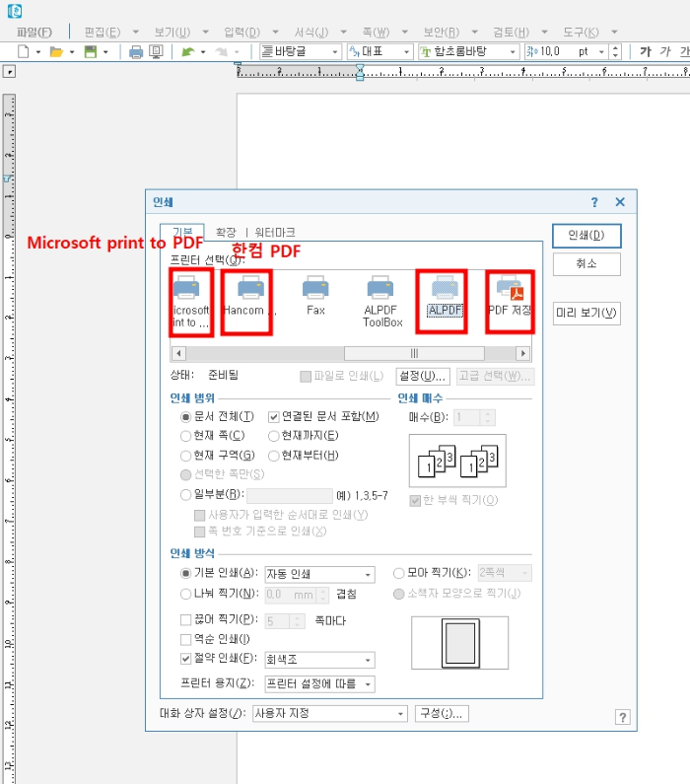Screen dimensions: 690x784
Task: Click the help icon at dialog bottom right
Action: point(623,718)
